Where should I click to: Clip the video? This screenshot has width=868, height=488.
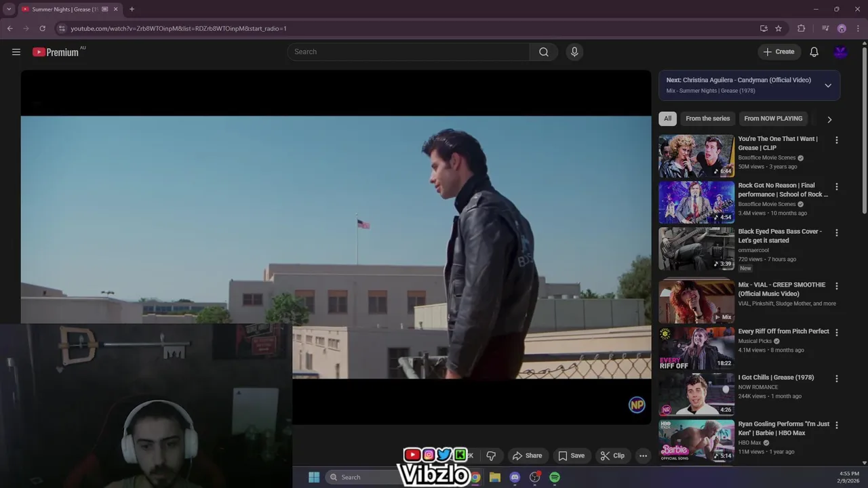pos(613,455)
